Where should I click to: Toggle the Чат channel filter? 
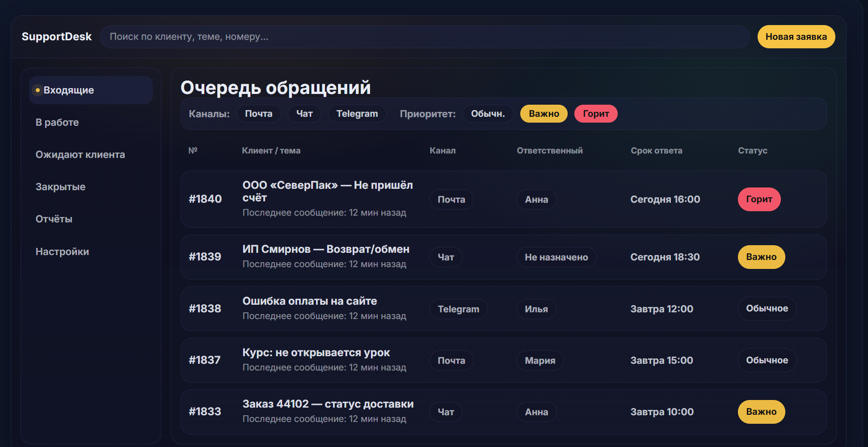[304, 113]
